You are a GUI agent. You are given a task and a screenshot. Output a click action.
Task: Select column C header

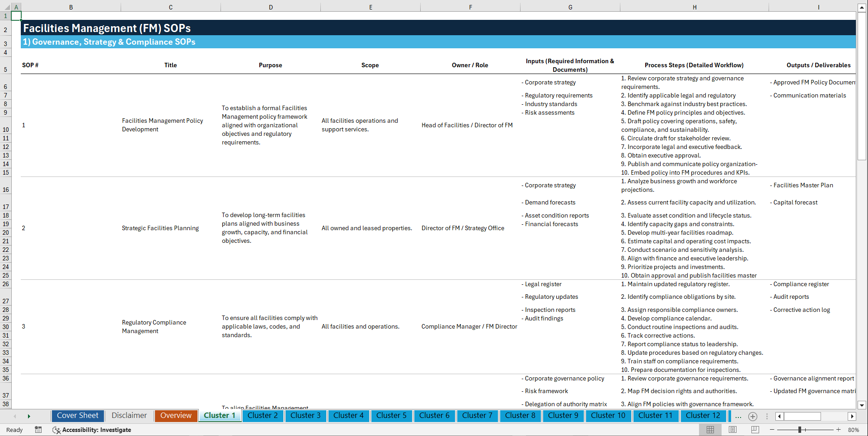(x=170, y=7)
